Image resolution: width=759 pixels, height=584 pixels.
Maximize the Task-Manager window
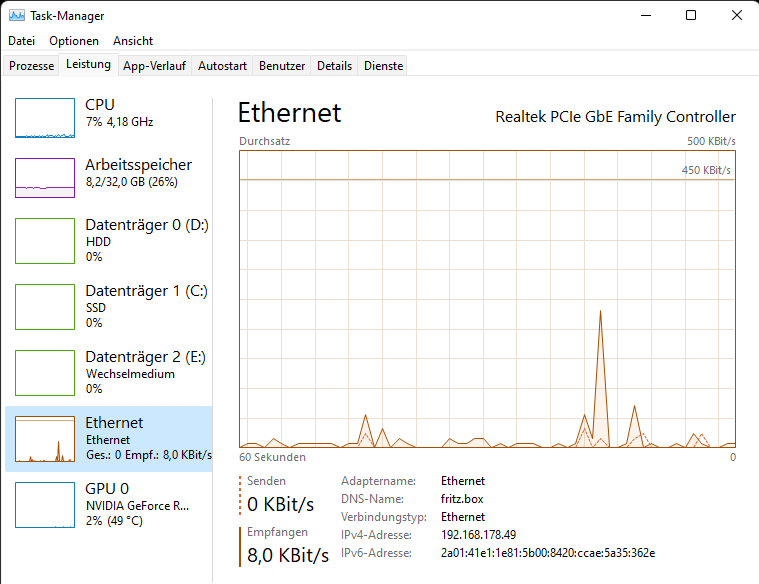(691, 15)
